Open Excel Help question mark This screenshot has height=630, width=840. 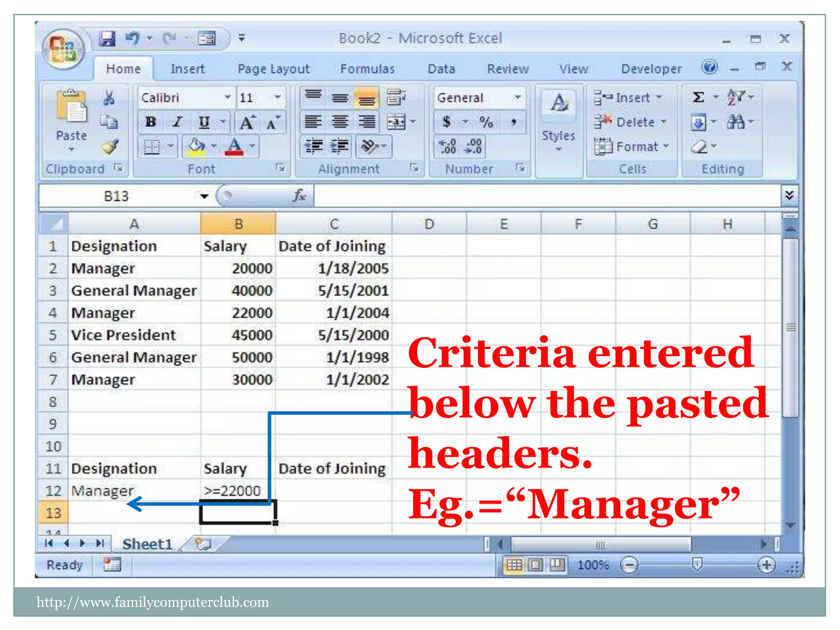710,67
